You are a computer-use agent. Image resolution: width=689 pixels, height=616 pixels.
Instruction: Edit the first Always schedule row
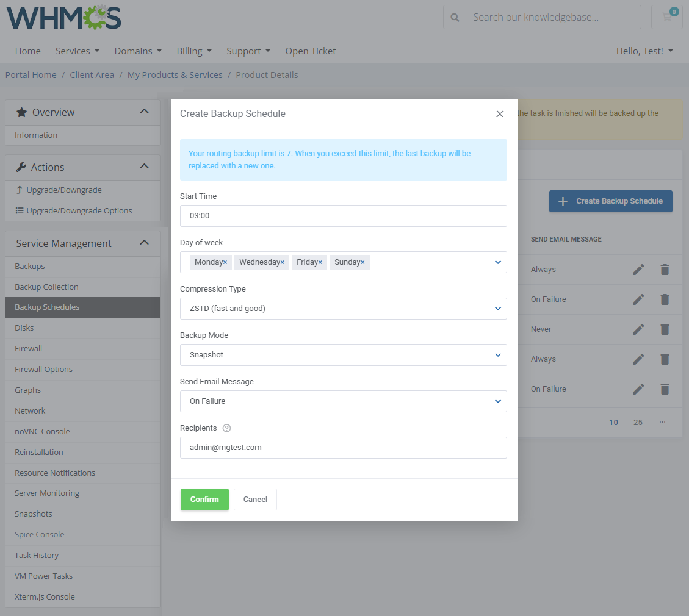[x=638, y=270]
